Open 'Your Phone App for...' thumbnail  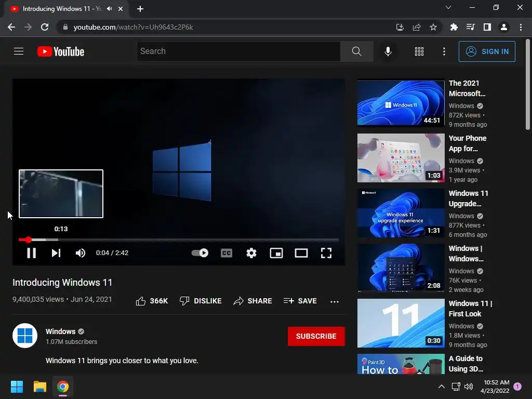[401, 158]
